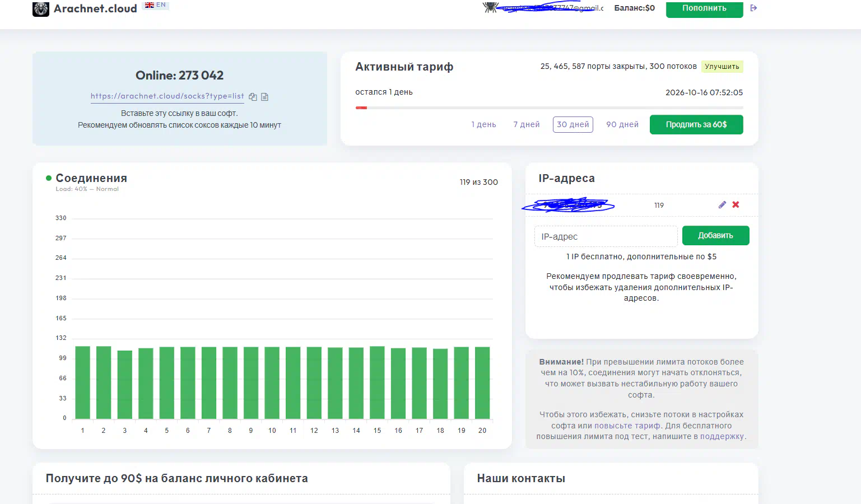Open the socks list via the document icon
Screen dimensions: 861x504
coord(265,97)
